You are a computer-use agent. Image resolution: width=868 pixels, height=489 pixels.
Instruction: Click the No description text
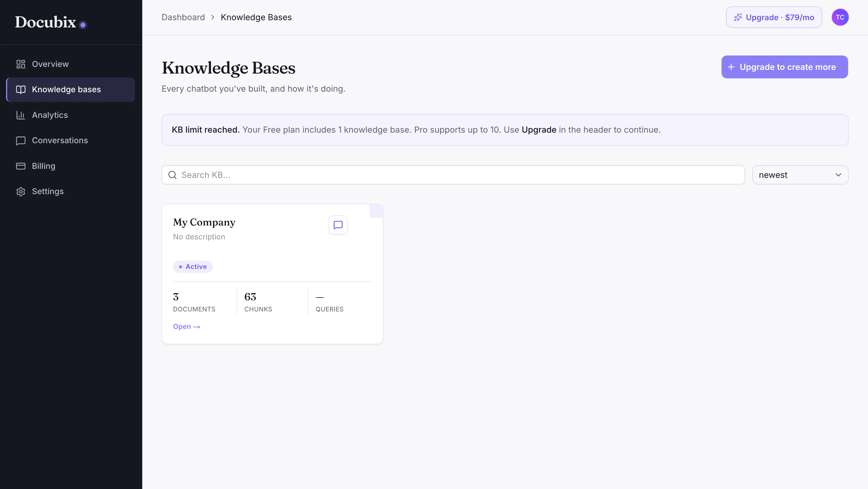(199, 237)
